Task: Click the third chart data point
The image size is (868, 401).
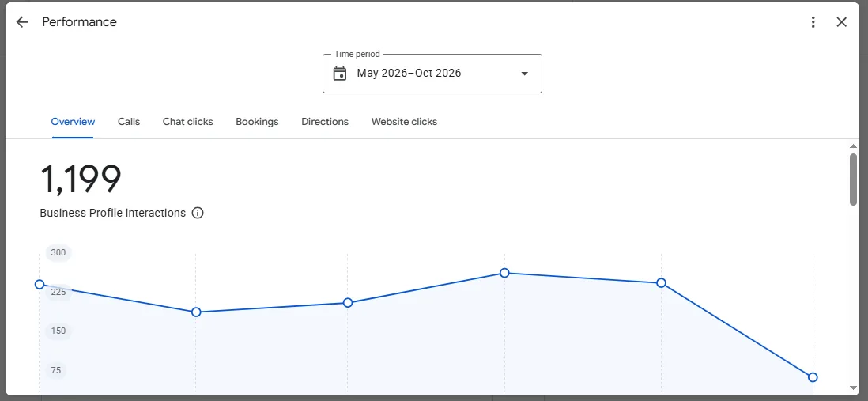Action: [x=348, y=302]
